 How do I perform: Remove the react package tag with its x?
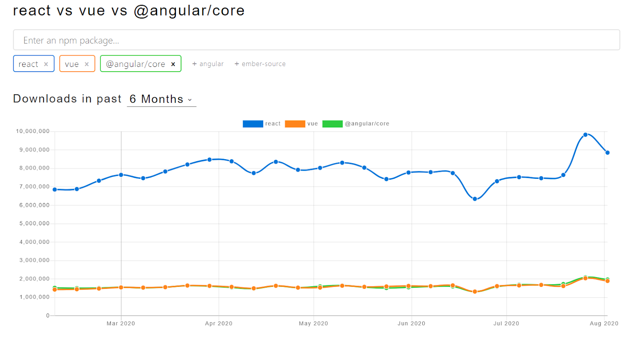46,64
